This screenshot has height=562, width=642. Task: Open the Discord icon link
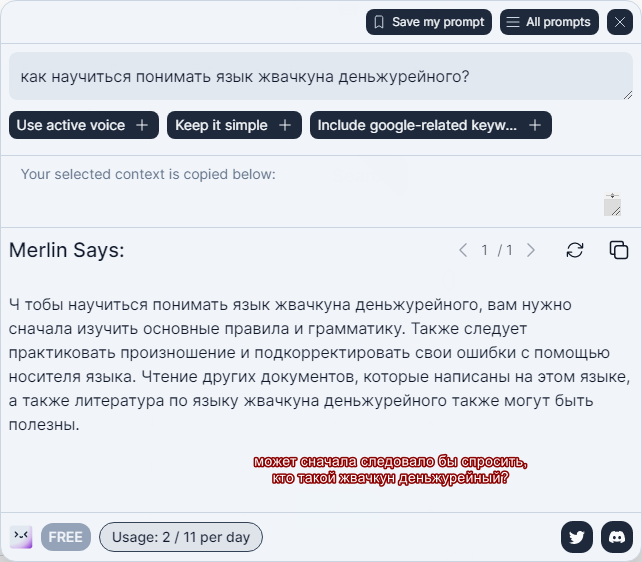coord(617,537)
